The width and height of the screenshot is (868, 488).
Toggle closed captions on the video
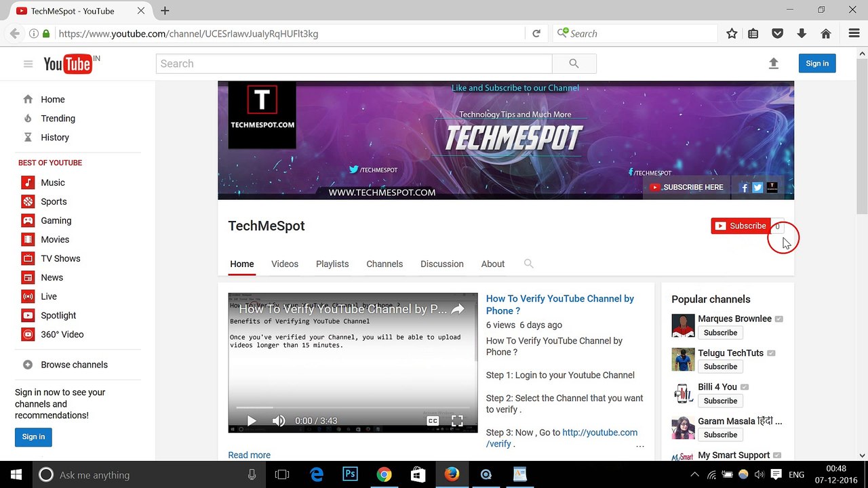[x=433, y=421]
